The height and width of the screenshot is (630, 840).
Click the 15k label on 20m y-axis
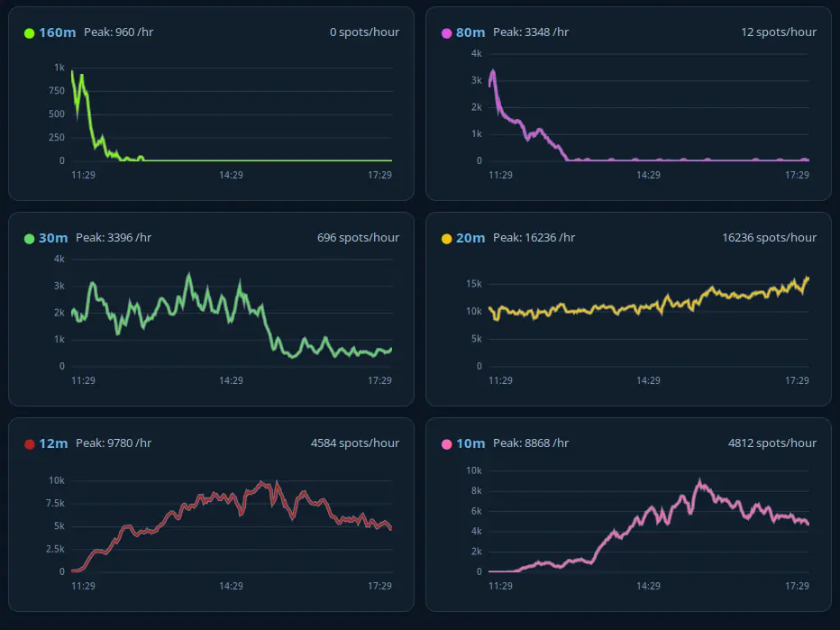pos(474,284)
